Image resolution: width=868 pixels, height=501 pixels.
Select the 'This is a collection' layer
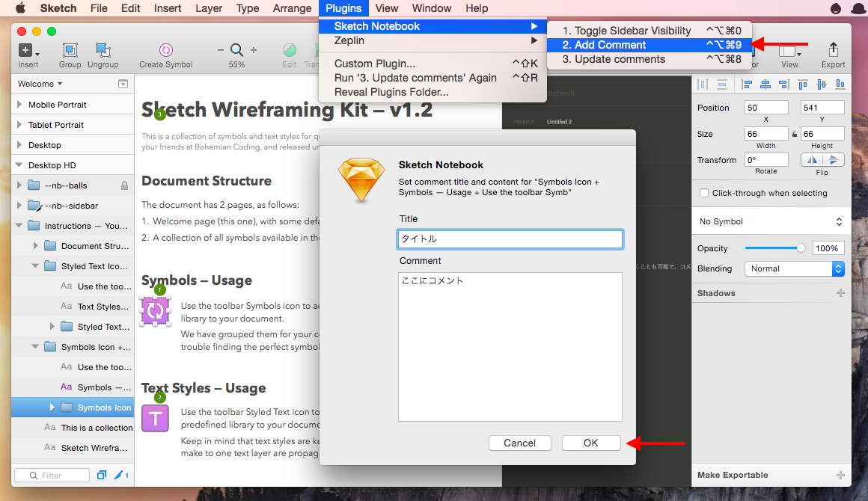[x=73, y=428]
